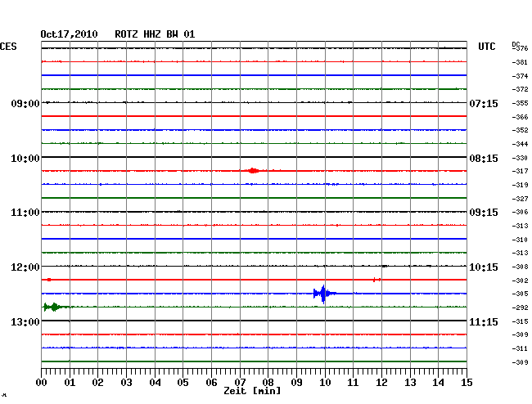Image resolution: width=532 pixels, height=404 pixels.
Task: Click the DC offset value "-372"
Action: 520,89
